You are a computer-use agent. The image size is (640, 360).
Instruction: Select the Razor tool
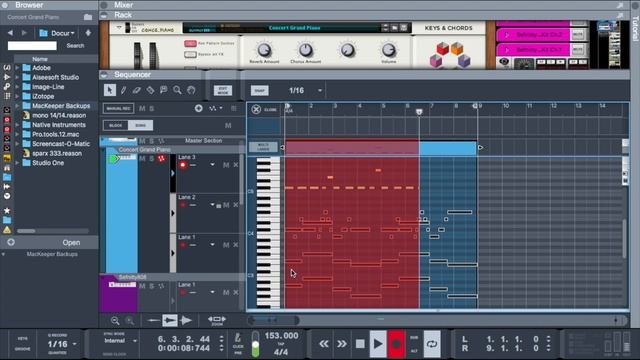click(150, 90)
